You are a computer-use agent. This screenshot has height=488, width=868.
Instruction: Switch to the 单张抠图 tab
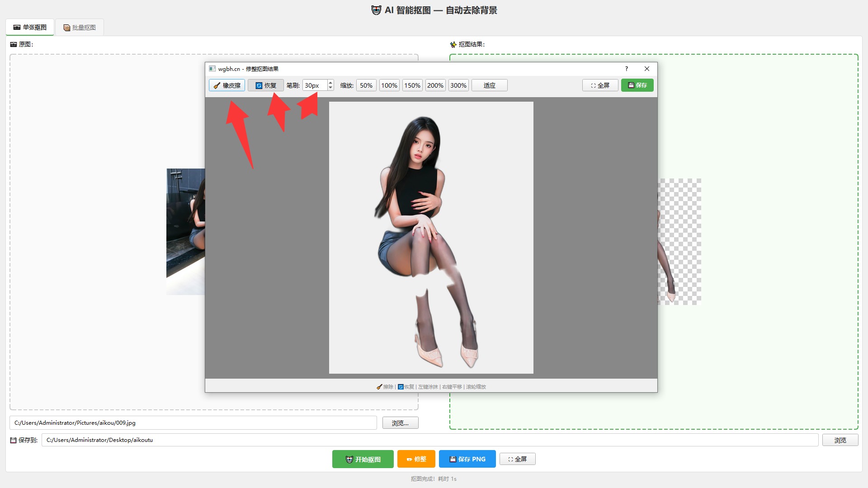tap(30, 27)
